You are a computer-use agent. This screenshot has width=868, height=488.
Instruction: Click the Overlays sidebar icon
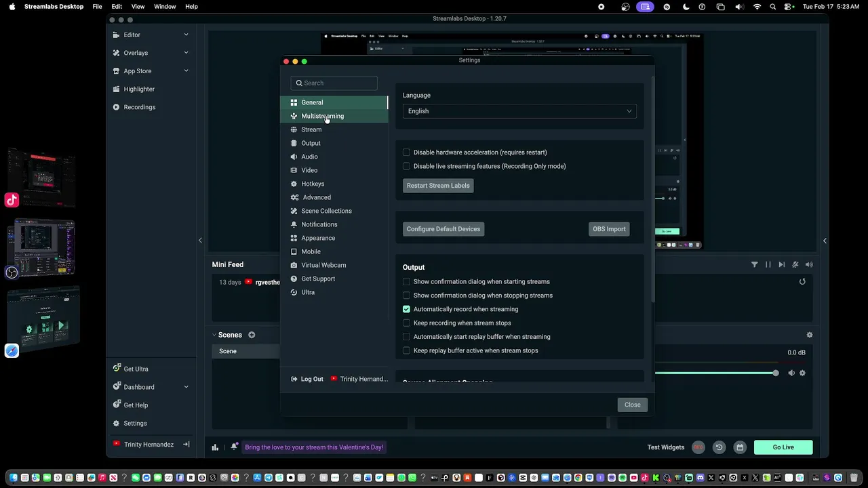(116, 53)
